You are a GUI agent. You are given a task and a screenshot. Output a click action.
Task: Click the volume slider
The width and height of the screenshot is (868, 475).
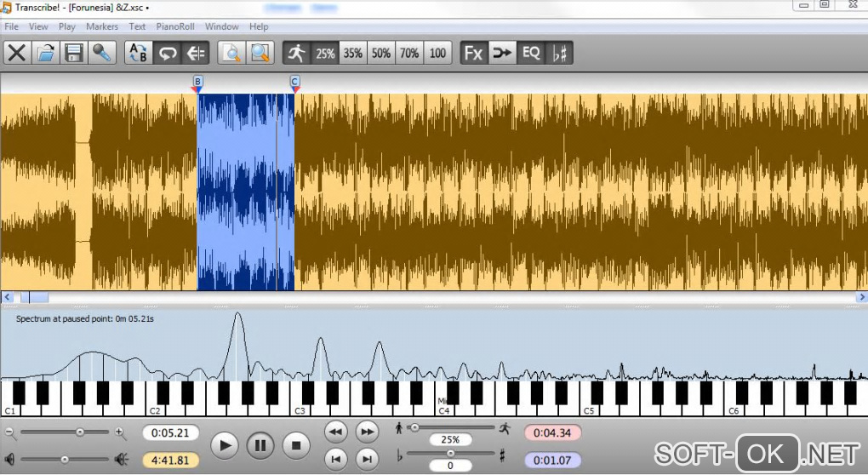pos(65,459)
